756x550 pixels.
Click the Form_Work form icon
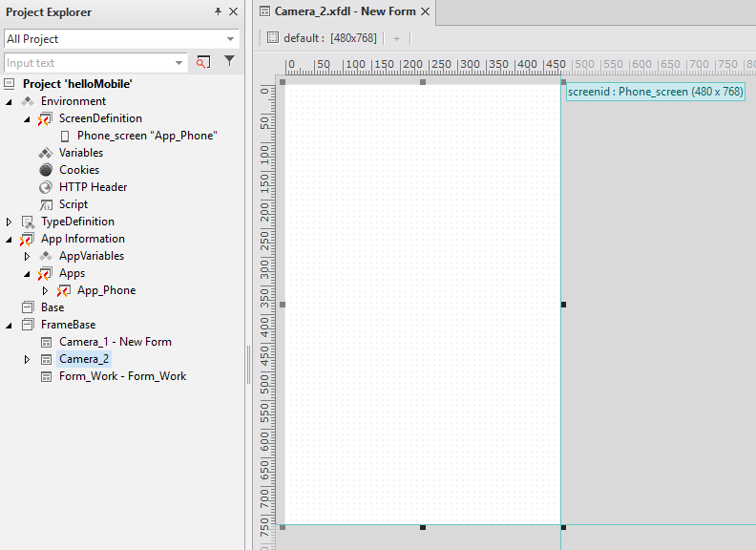[x=46, y=377]
